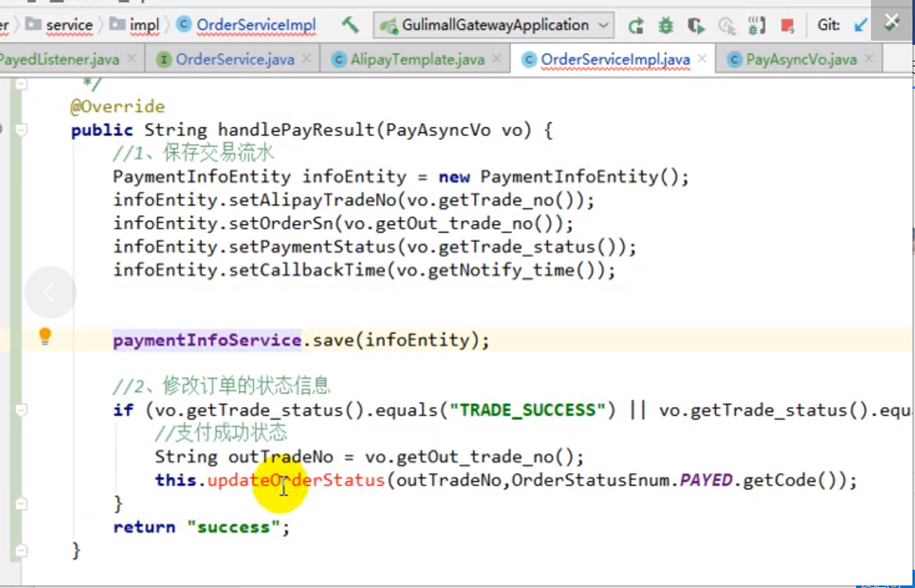The height and width of the screenshot is (588, 915).
Task: Click the round back arrow overlay button
Action: [x=50, y=292]
